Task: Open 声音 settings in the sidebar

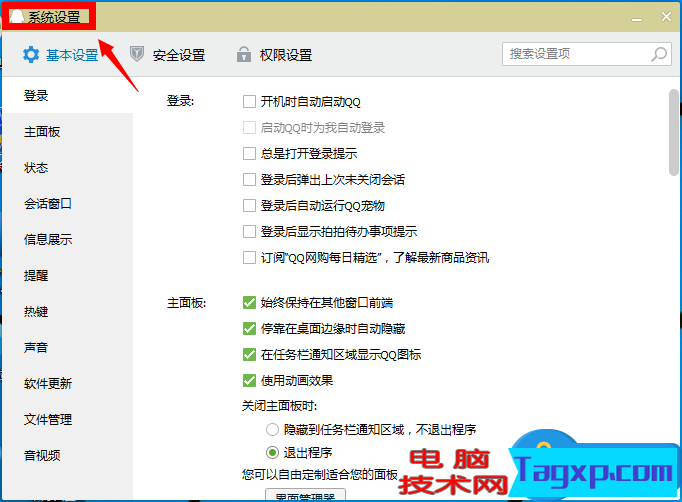Action: click(67, 348)
